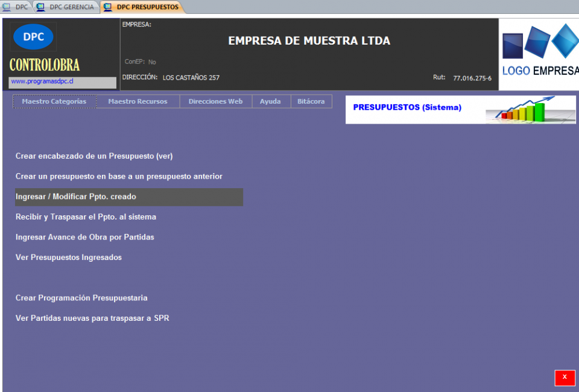579x392 pixels.
Task: Open Ingresar / Modificar Ppto. creado
Action: 76,197
